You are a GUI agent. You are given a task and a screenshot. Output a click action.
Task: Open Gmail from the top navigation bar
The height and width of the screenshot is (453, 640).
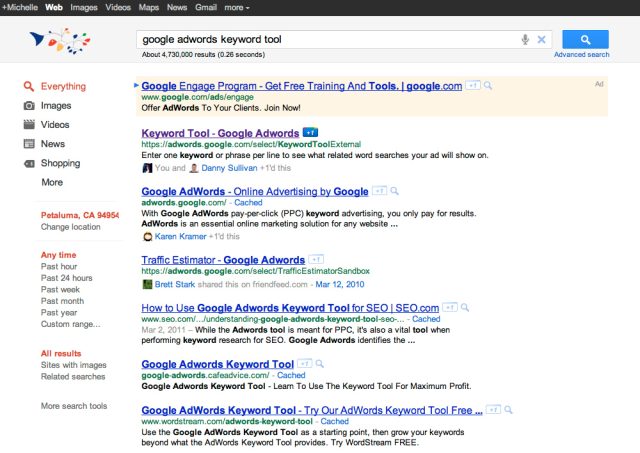[x=206, y=7]
